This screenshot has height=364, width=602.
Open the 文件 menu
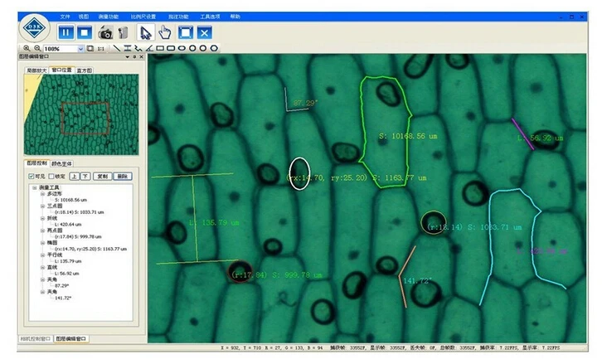(65, 17)
